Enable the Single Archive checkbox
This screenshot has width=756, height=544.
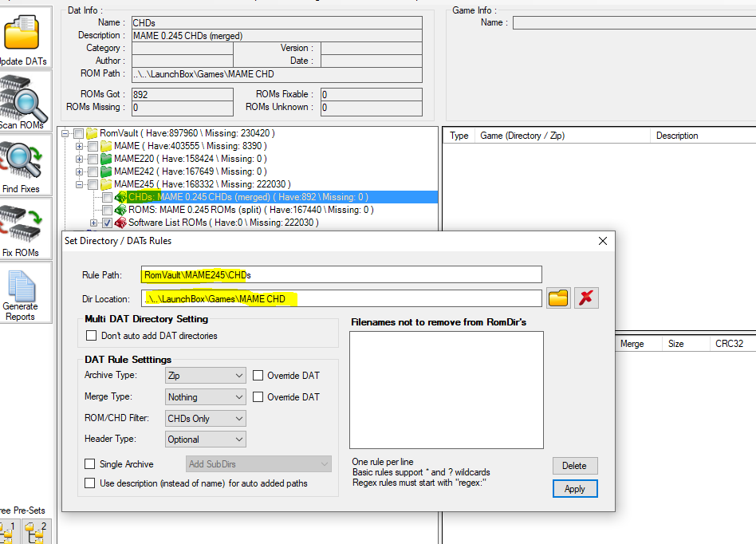[x=89, y=464]
